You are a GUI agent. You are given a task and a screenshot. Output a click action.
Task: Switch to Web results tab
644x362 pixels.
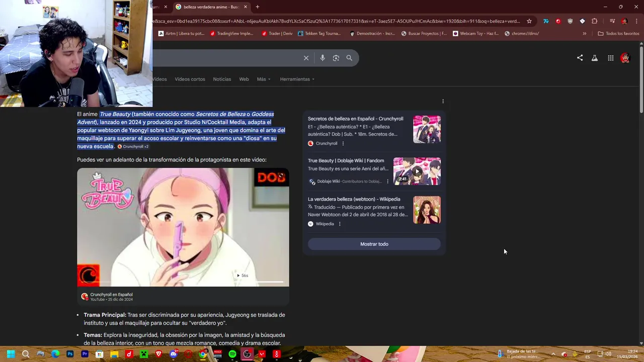[244, 79]
